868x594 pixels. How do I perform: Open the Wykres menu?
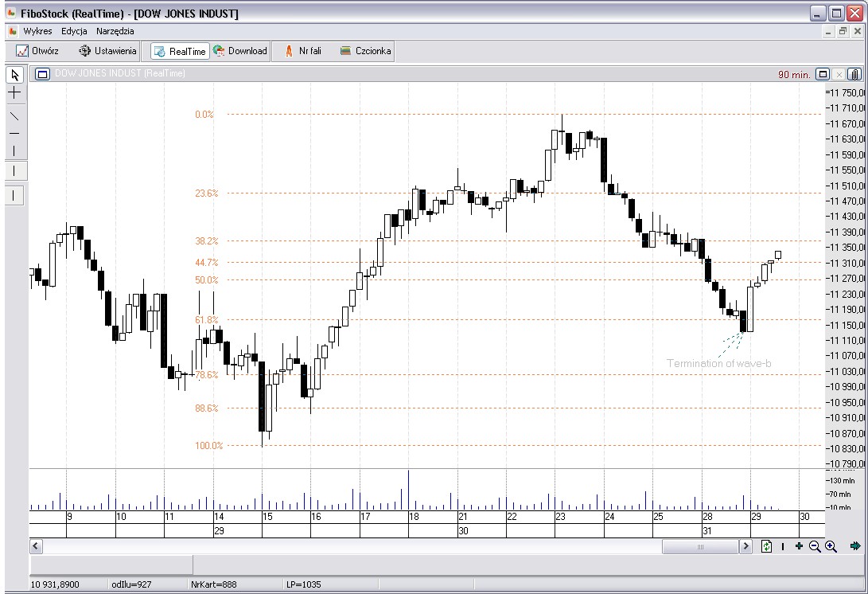(37, 31)
